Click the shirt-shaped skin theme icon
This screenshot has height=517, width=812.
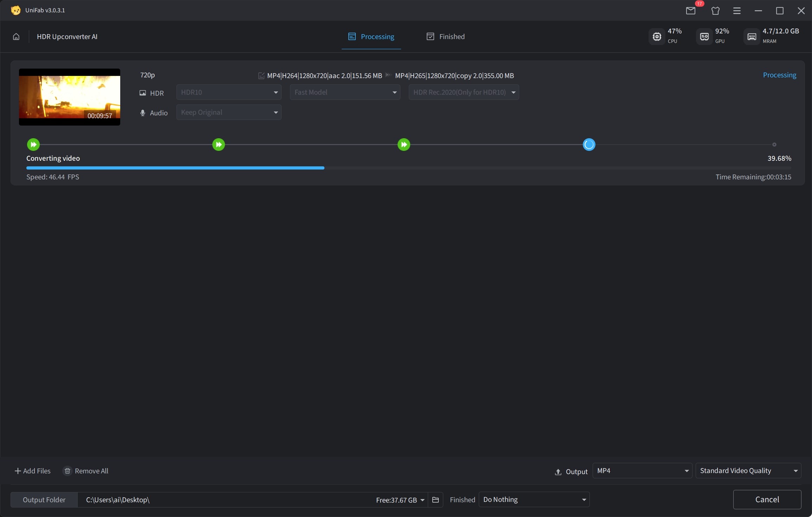click(x=715, y=11)
